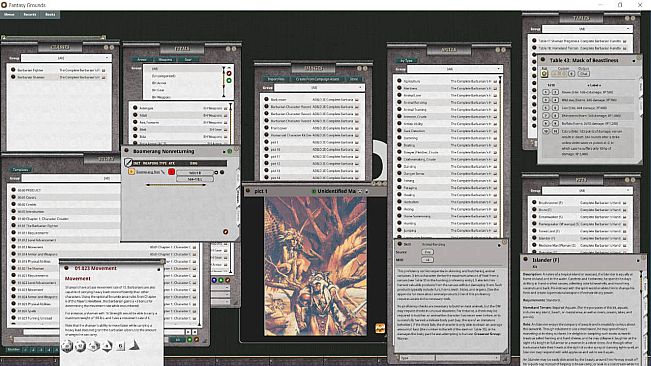The image size is (651, 366).
Task: Click Templates button in Story window
Action: pos(20,169)
